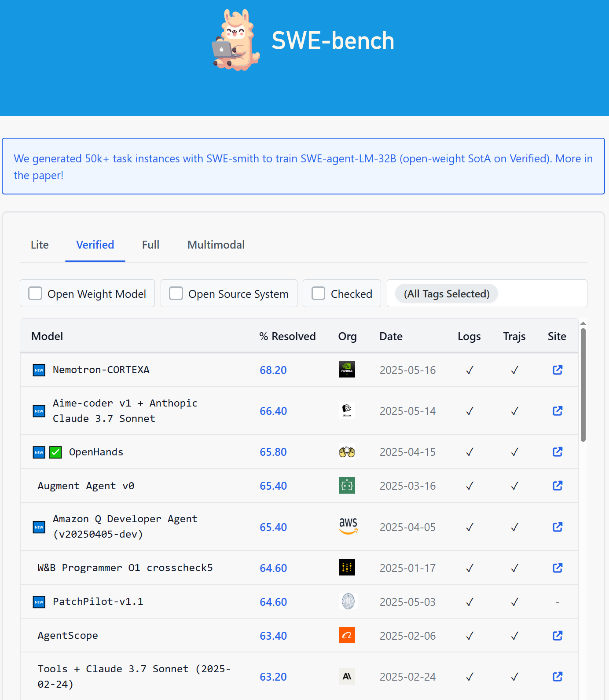Click the 63.40 resolved score
The height and width of the screenshot is (700, 609).
click(x=273, y=636)
